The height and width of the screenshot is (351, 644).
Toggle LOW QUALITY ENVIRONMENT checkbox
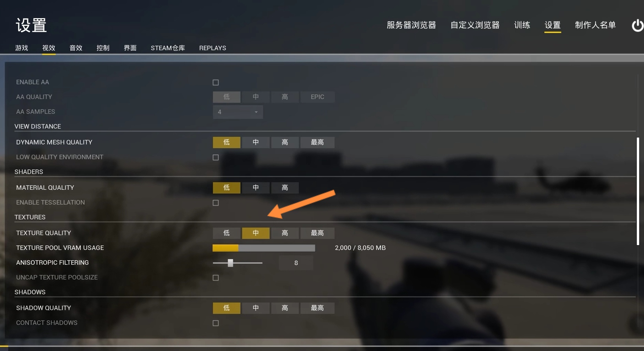pyautogui.click(x=216, y=157)
